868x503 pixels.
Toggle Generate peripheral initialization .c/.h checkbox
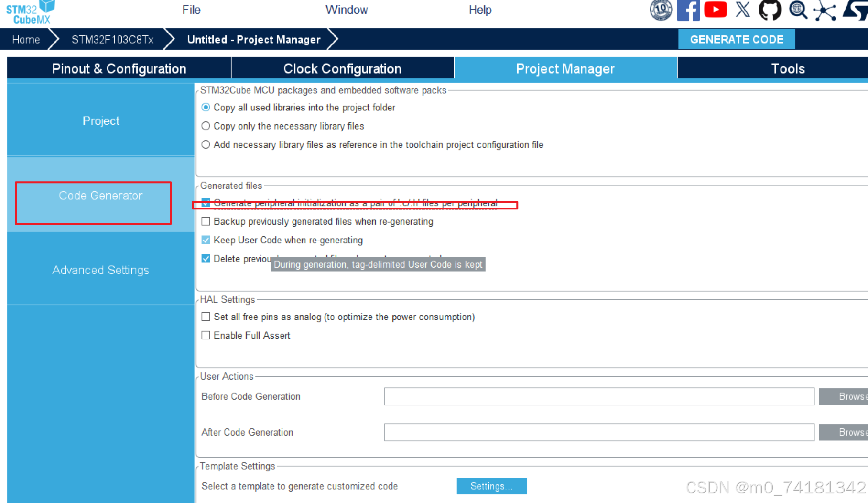pyautogui.click(x=206, y=203)
